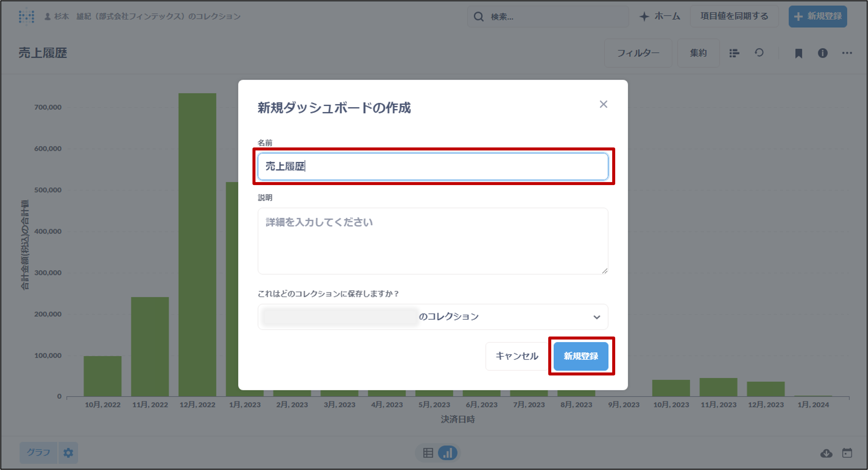868x470 pixels.
Task: Switch to table view toggle
Action: pyautogui.click(x=428, y=453)
